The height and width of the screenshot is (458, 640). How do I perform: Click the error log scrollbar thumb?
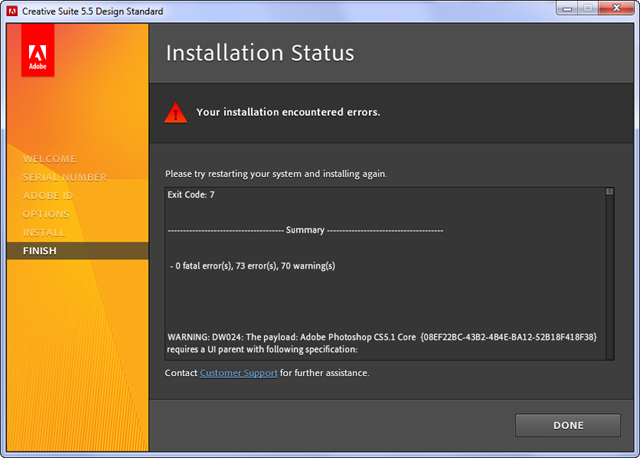point(609,191)
